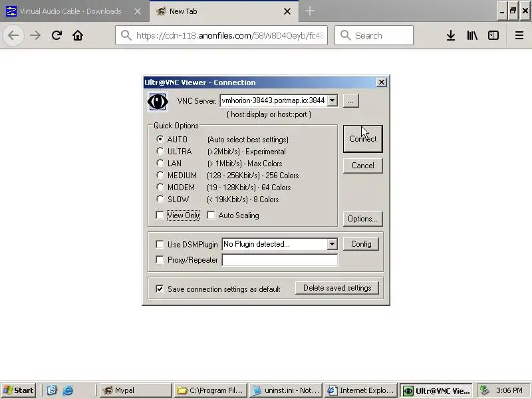Click the magnifier icon in address bar
Screen dimensions: 532x399
(x=126, y=35)
